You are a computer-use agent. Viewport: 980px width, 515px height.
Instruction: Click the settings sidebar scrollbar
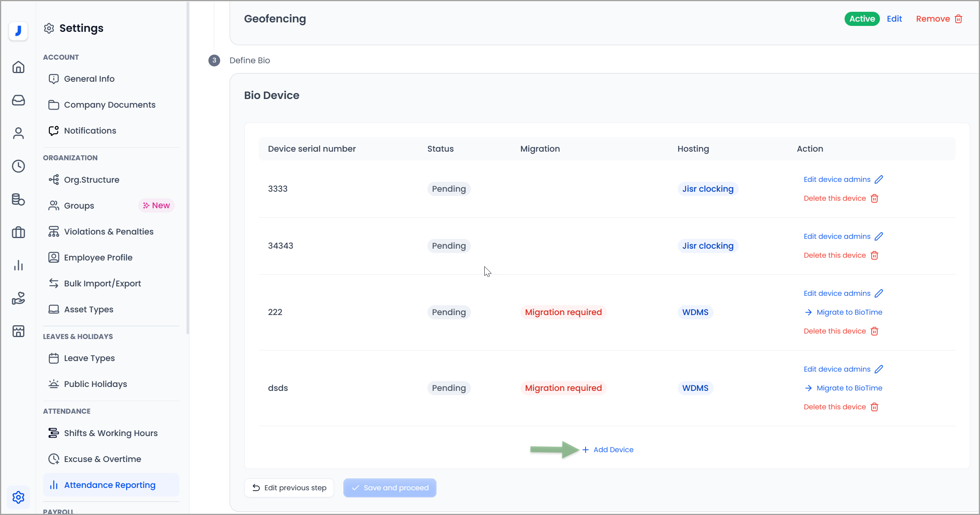pos(188,168)
